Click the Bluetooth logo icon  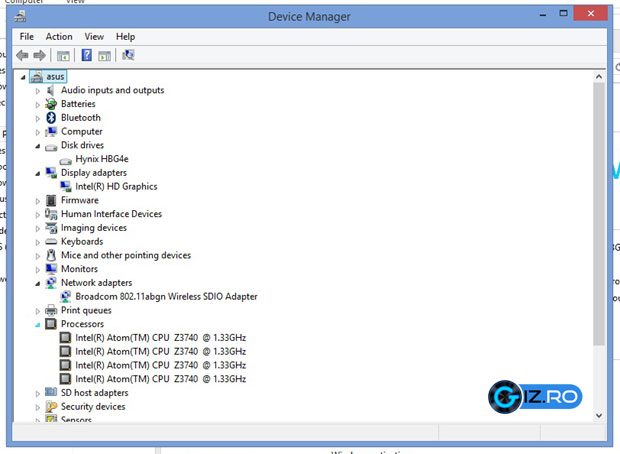[x=51, y=118]
